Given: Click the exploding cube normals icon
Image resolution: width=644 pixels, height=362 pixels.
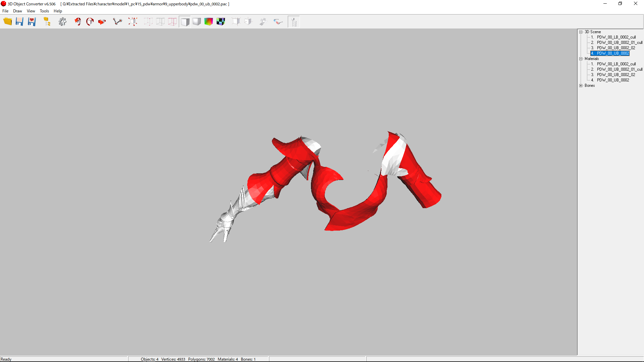Looking at the screenshot, I should tap(133, 22).
